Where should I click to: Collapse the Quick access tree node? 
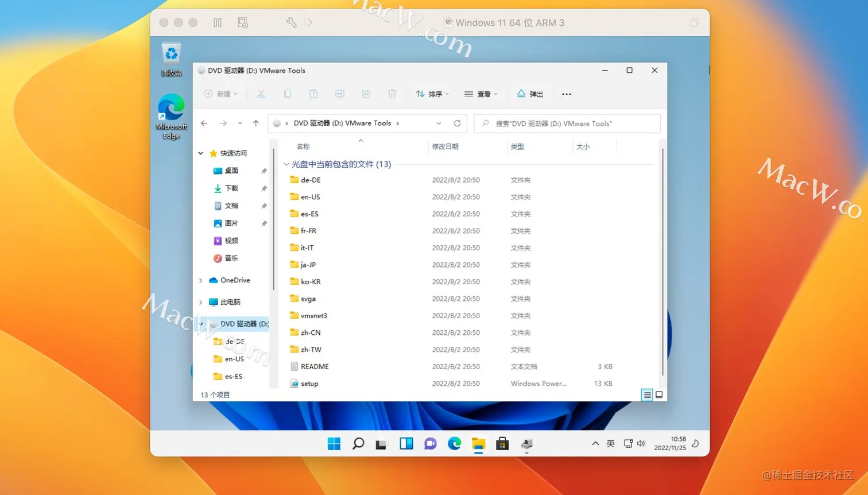pyautogui.click(x=201, y=153)
